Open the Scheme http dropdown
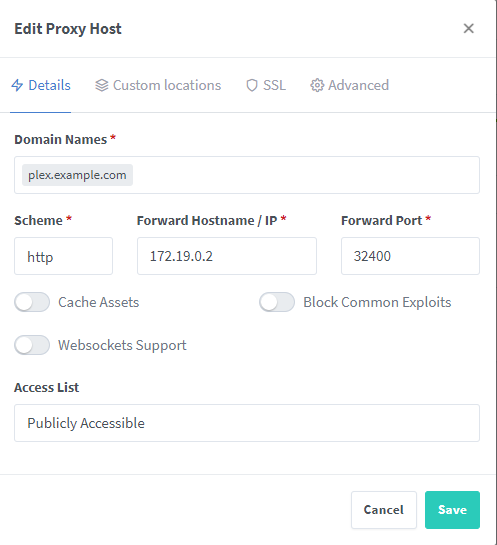 [x=63, y=256]
